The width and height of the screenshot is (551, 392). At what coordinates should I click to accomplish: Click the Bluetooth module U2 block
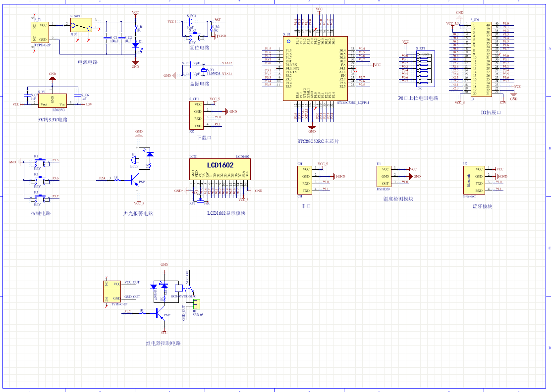[474, 180]
